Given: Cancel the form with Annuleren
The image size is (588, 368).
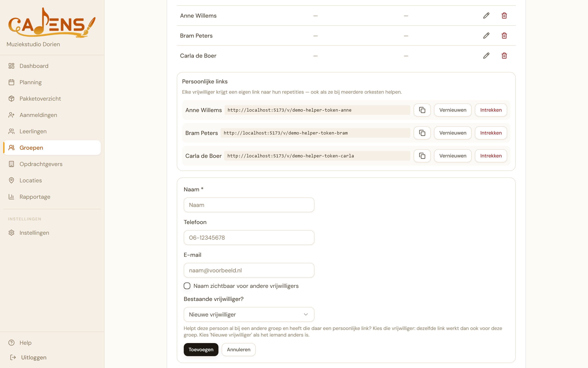Looking at the screenshot, I should tap(239, 350).
